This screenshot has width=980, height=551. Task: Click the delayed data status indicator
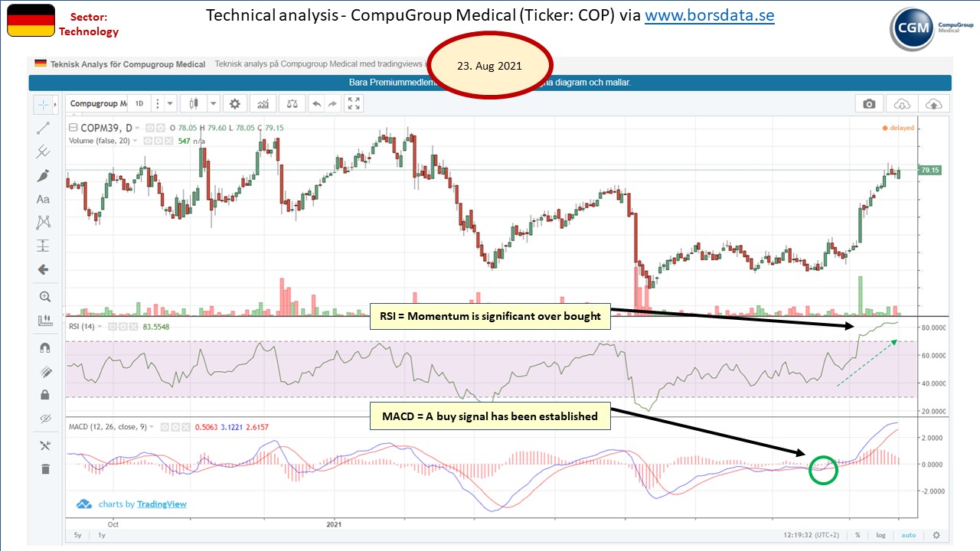tap(898, 128)
